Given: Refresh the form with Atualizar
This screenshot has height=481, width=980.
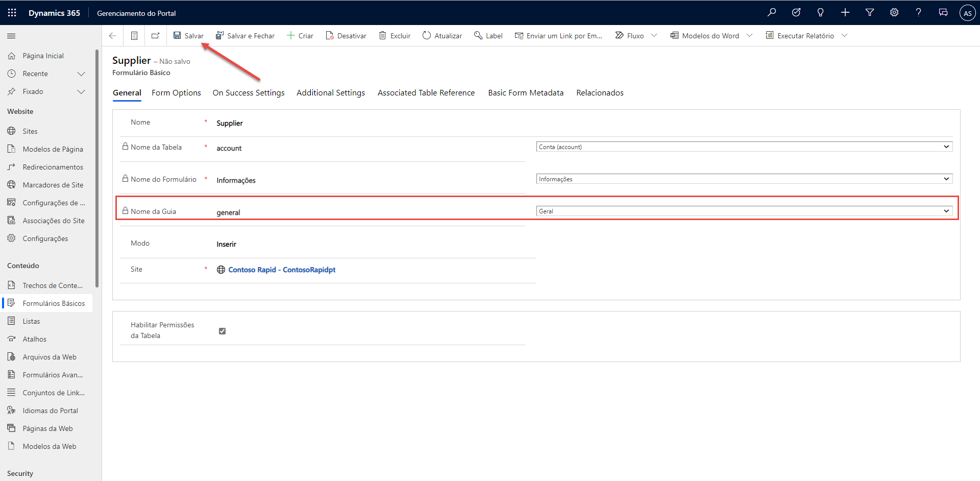Looking at the screenshot, I should coord(442,36).
